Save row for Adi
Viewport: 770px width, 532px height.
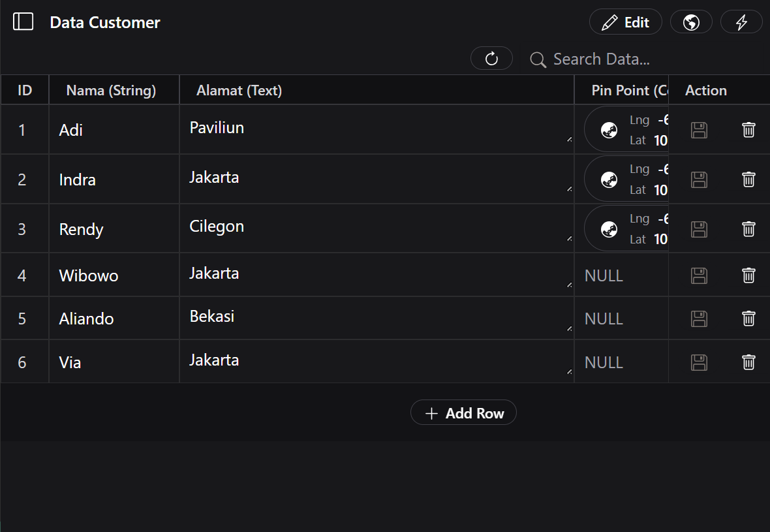tap(699, 130)
